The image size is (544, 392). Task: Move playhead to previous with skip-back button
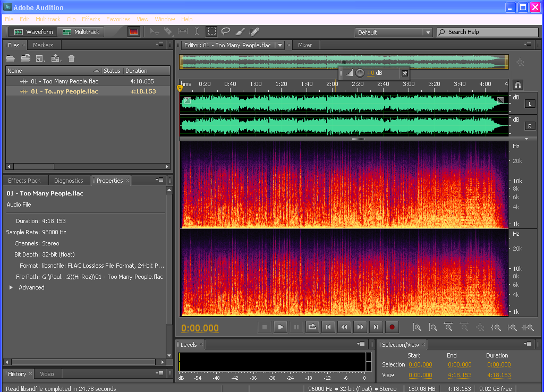point(328,327)
